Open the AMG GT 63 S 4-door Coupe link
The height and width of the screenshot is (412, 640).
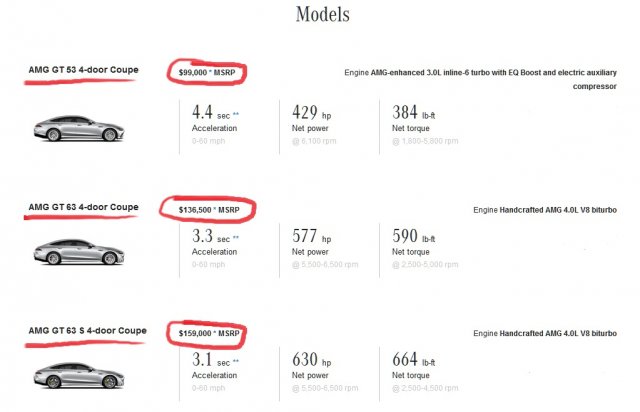point(88,330)
